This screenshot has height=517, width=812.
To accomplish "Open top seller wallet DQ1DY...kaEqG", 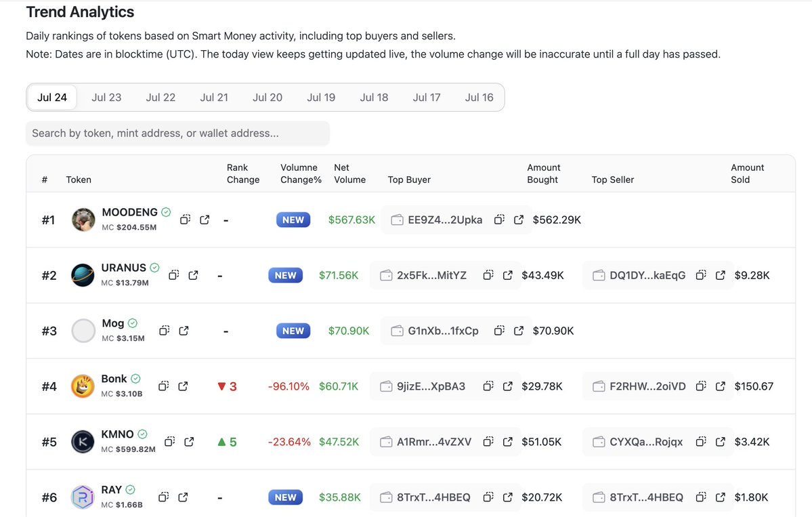I will (x=647, y=275).
